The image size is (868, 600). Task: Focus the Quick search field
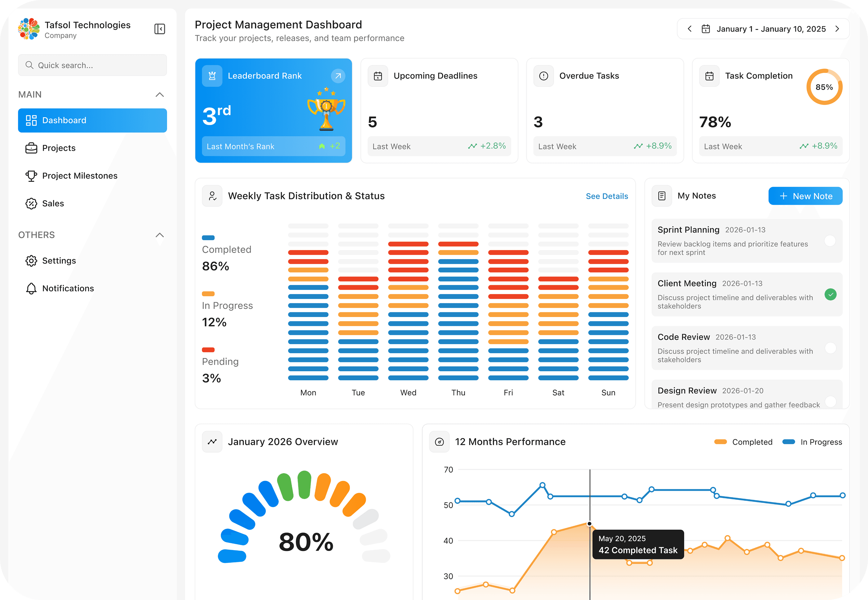92,65
